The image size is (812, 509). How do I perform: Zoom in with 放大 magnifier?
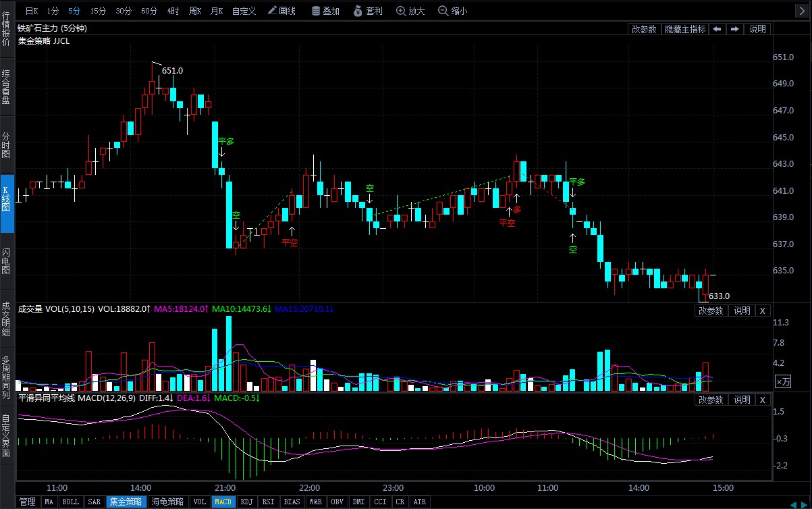click(410, 11)
